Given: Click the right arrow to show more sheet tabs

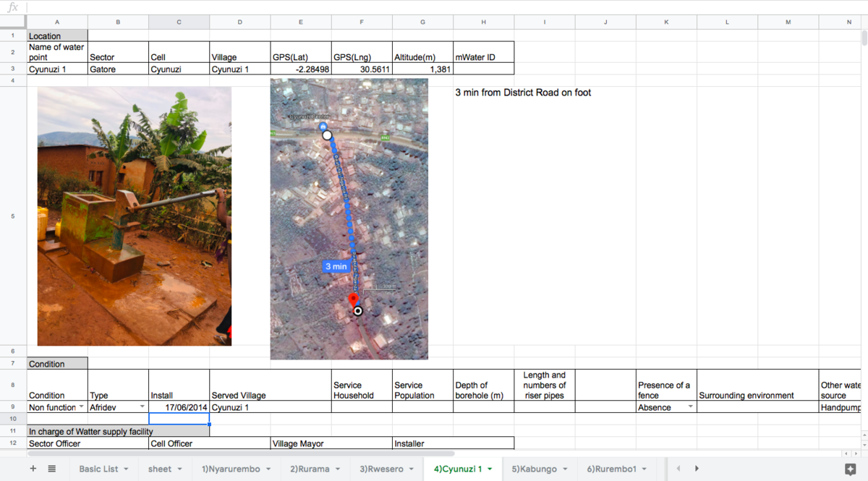Looking at the screenshot, I should (x=697, y=469).
